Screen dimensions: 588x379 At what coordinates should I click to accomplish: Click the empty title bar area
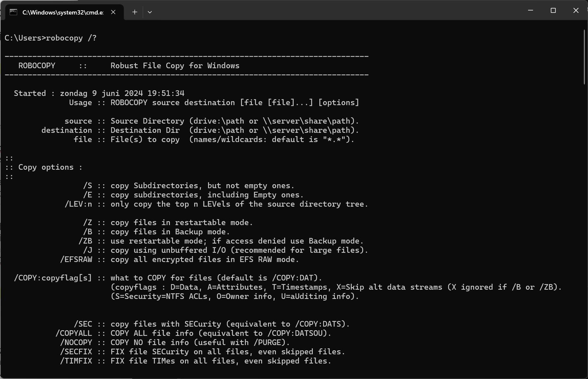click(x=329, y=11)
